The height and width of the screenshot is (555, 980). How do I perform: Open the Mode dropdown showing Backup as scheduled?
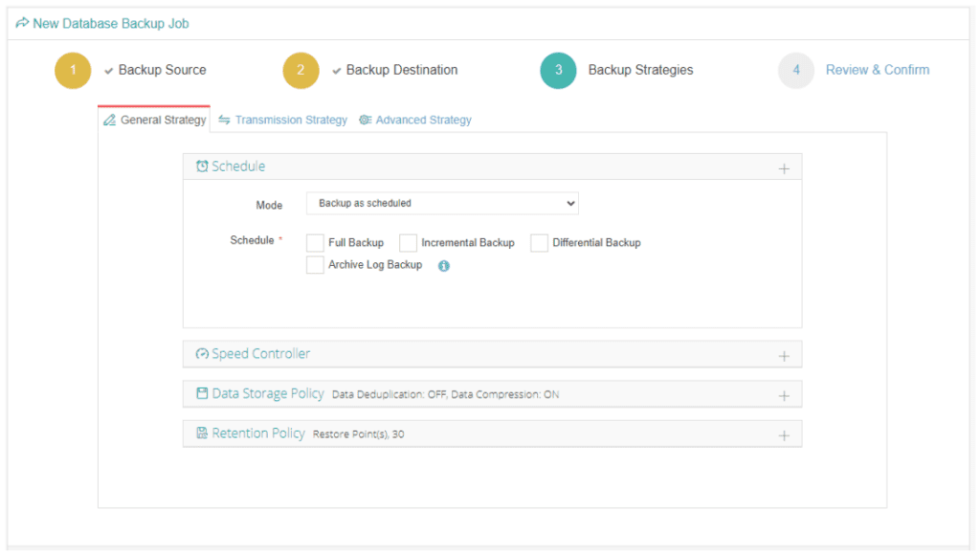[442, 203]
